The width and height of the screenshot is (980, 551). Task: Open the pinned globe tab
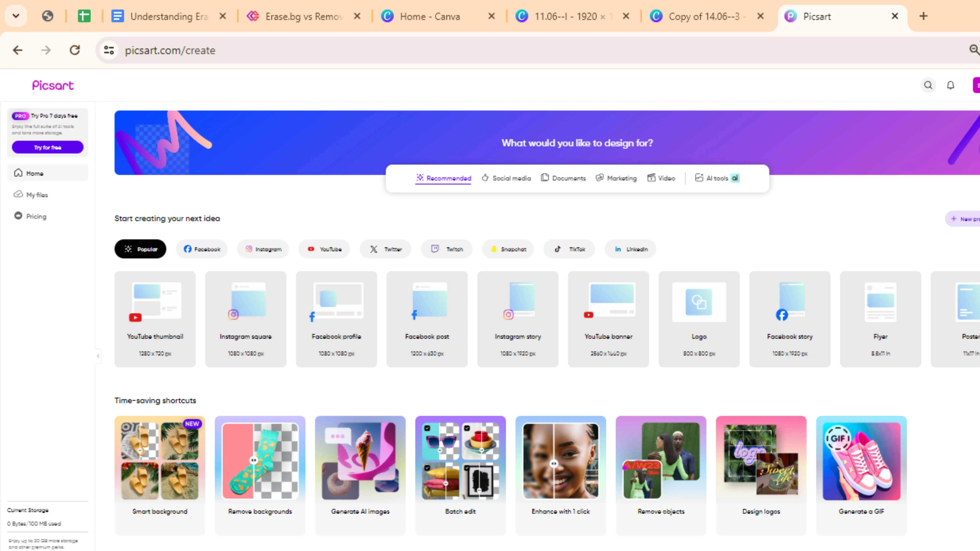coord(48,16)
